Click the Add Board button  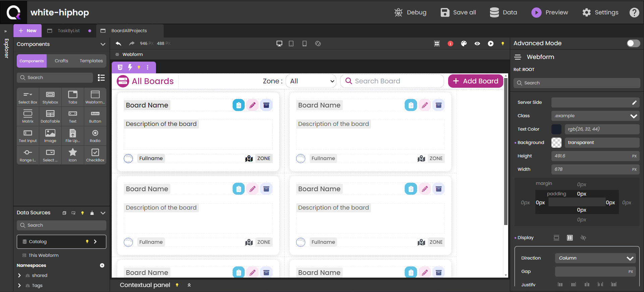[475, 81]
